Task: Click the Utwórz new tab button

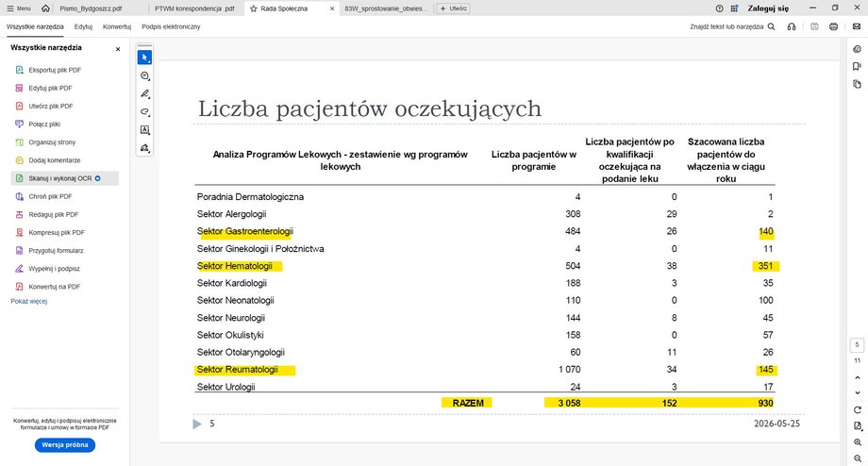Action: pyautogui.click(x=453, y=8)
